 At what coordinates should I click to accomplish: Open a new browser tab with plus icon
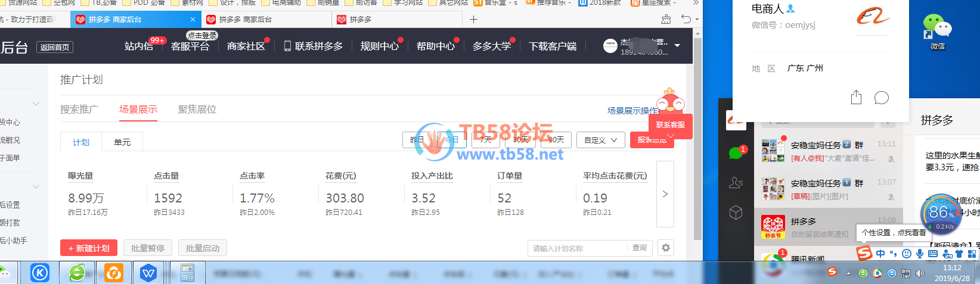point(473,19)
